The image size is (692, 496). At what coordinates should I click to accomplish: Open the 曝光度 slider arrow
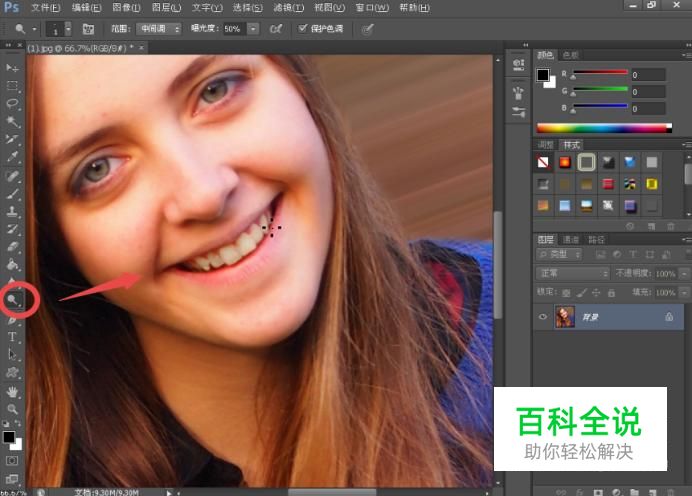pos(253,29)
